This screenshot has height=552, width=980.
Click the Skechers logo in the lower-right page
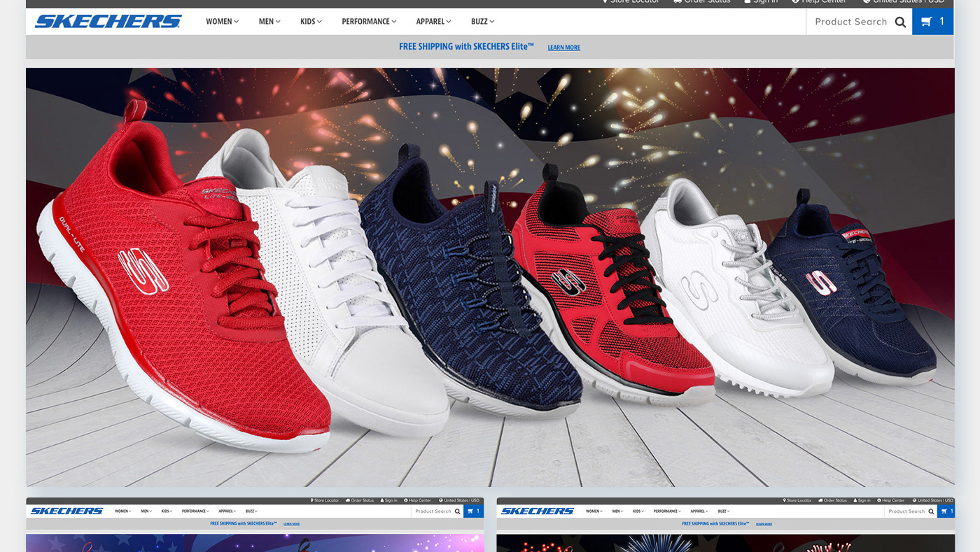click(538, 511)
